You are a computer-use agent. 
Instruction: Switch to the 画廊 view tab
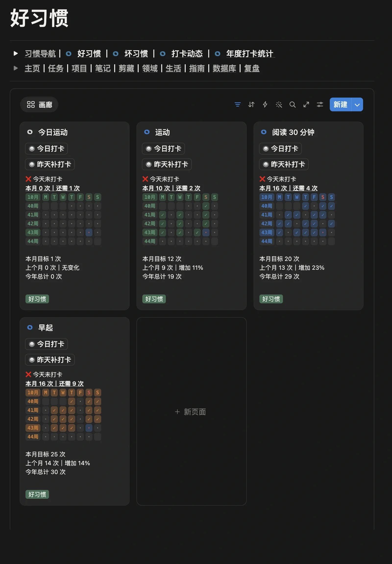(39, 105)
